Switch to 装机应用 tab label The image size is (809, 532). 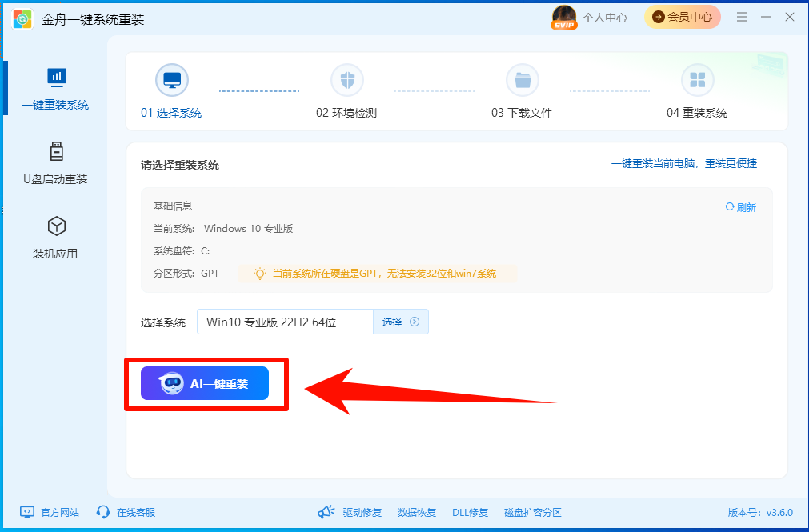point(55,254)
